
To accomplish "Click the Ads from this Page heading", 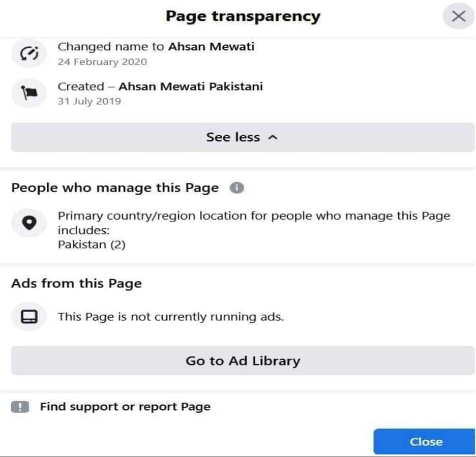I will coord(76,284).
